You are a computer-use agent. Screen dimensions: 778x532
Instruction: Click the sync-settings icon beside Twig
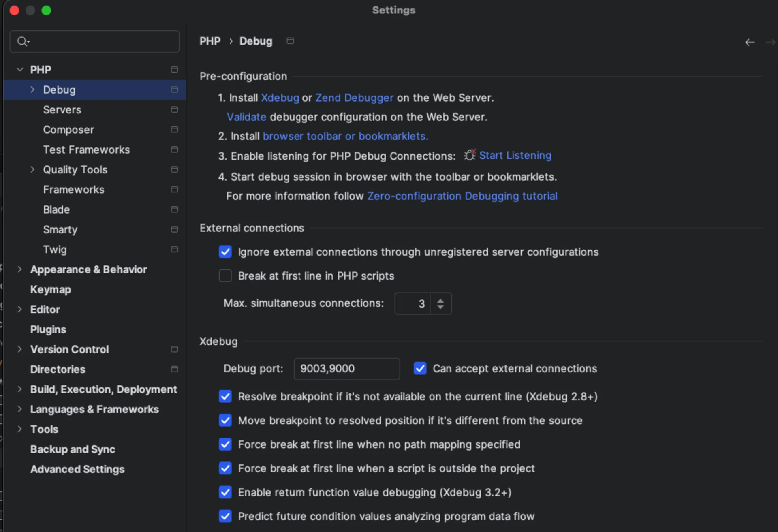tap(174, 249)
